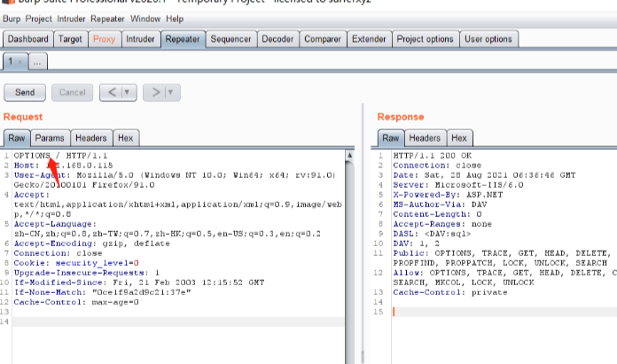
Task: Add a new Repeater tab via '...'
Action: point(38,63)
